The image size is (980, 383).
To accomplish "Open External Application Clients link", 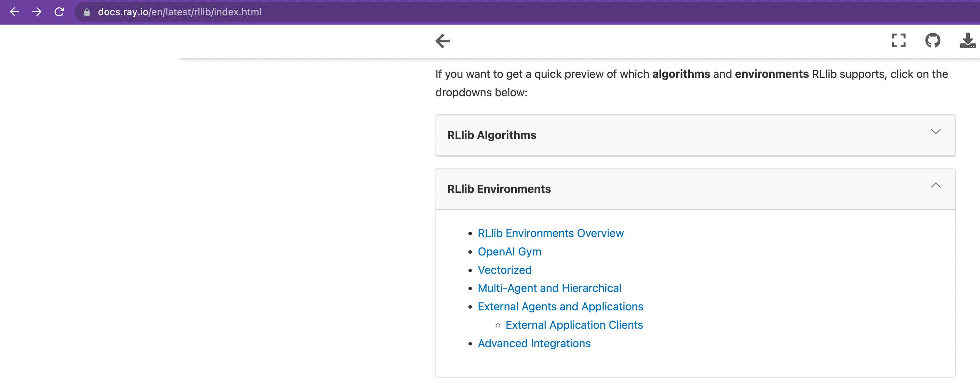I will point(574,325).
